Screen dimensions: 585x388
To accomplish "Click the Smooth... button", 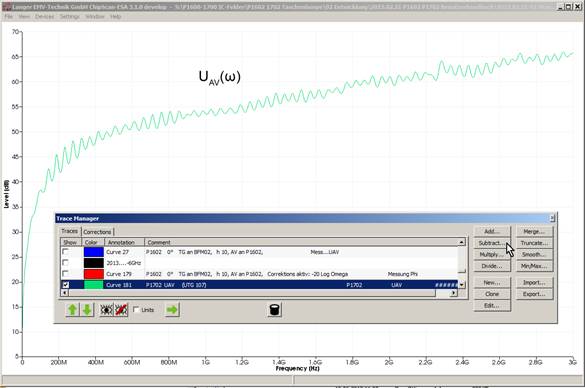I will (534, 254).
